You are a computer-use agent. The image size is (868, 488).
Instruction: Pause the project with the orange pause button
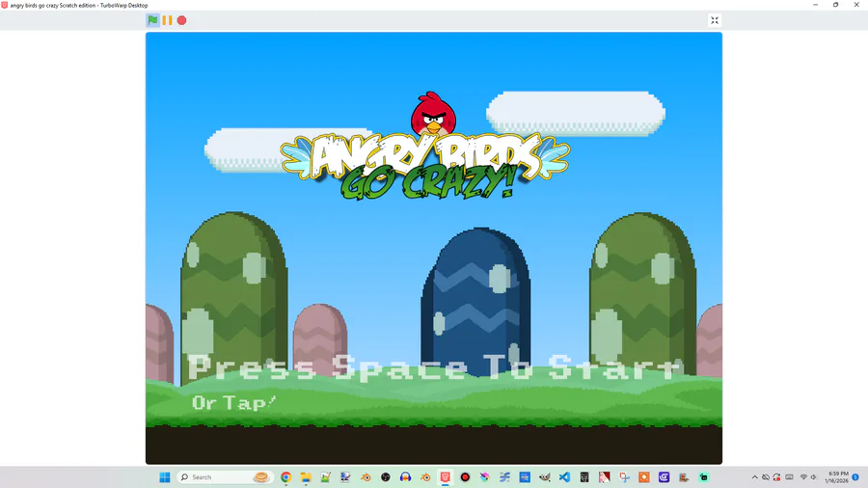(x=167, y=20)
